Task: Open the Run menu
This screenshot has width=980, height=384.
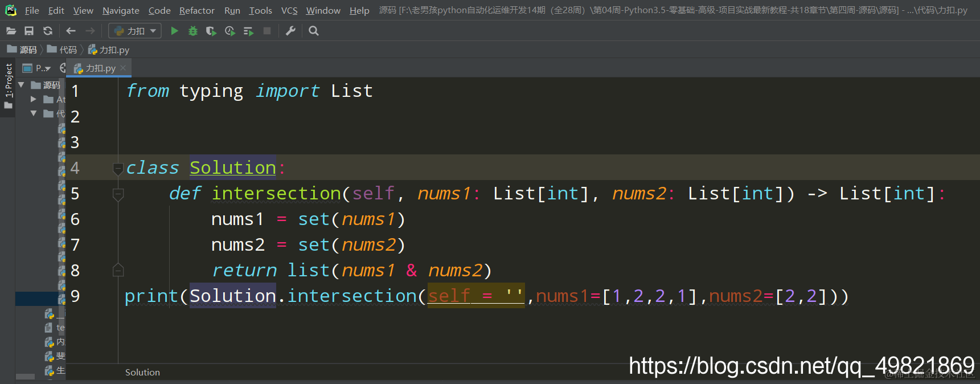Action: click(x=232, y=10)
